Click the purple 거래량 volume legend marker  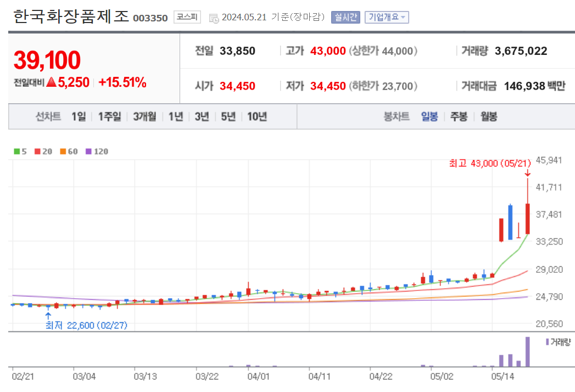548,341
